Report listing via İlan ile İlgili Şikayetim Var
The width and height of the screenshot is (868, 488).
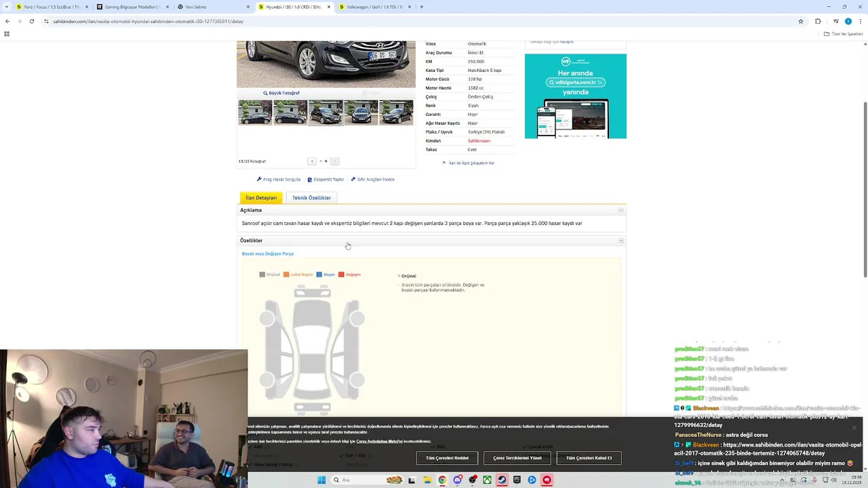click(x=469, y=163)
